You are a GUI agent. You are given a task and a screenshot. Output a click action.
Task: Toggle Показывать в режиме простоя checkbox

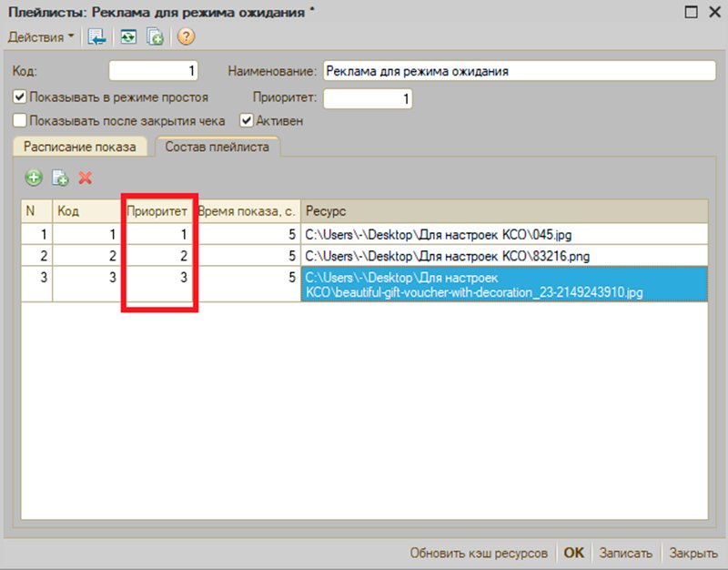[x=19, y=97]
